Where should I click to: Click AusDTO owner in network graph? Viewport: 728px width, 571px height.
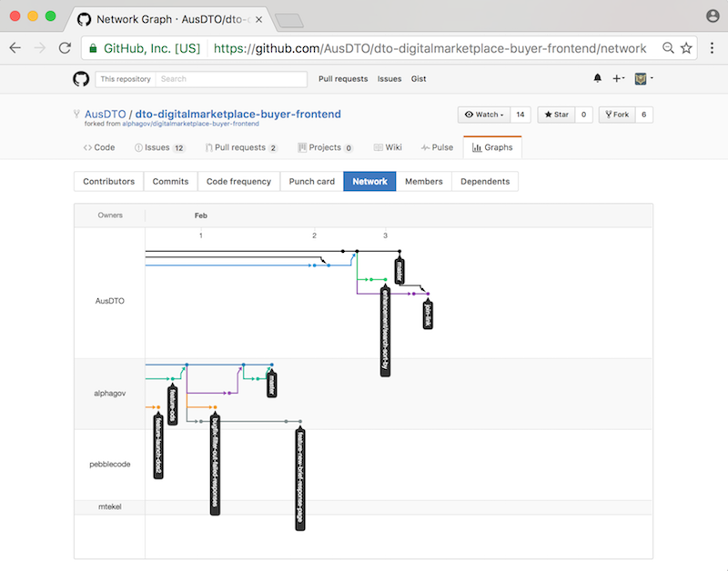pyautogui.click(x=110, y=301)
